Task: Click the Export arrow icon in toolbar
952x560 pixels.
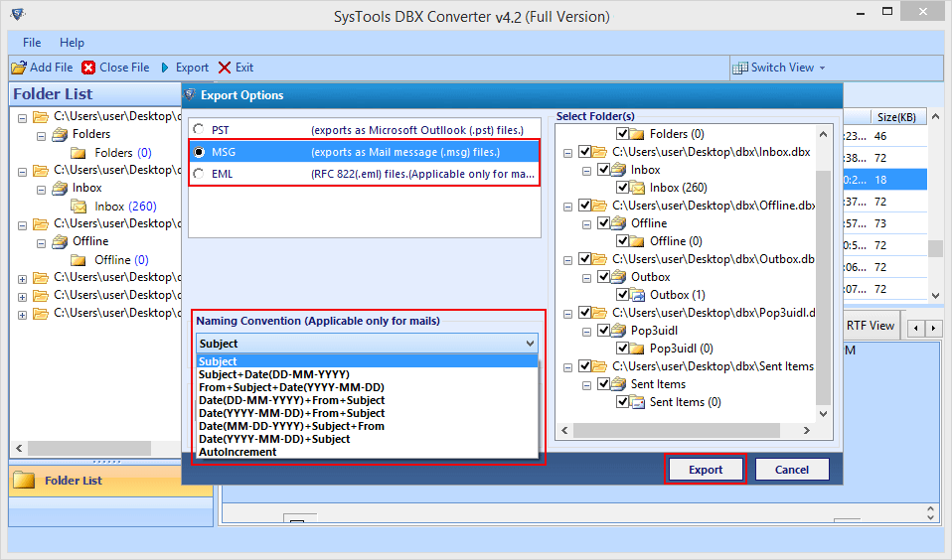Action: point(165,68)
